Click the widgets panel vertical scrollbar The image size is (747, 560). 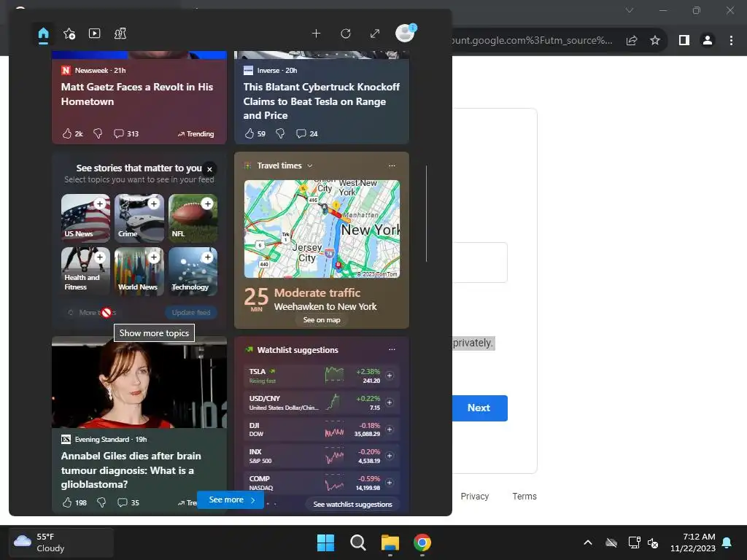pyautogui.click(x=426, y=214)
